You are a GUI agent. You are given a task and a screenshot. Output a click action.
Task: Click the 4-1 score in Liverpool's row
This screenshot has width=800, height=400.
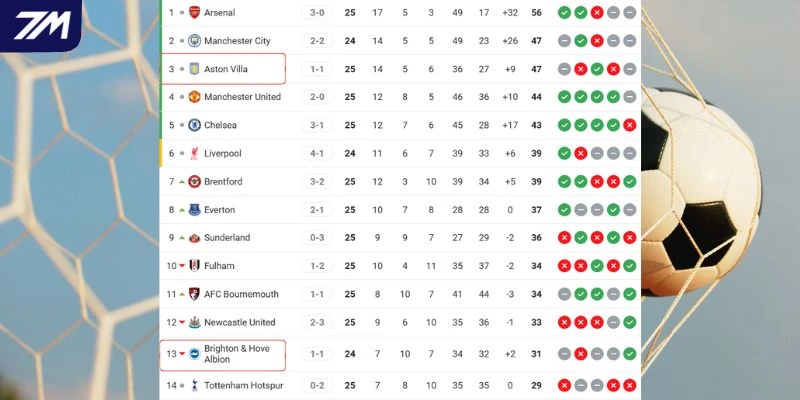pos(317,153)
